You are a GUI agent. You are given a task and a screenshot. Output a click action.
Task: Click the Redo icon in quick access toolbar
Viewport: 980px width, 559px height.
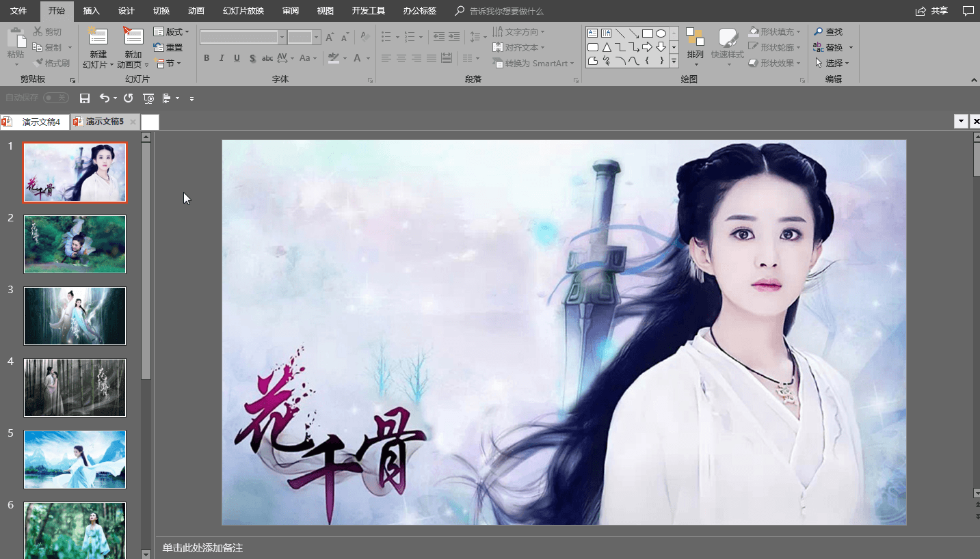[x=128, y=98]
